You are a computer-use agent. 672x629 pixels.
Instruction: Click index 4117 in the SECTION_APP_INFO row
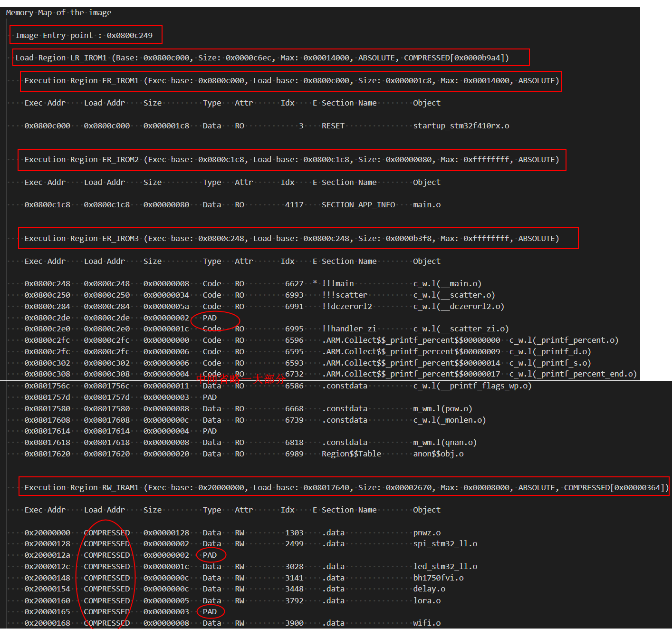coord(294,205)
